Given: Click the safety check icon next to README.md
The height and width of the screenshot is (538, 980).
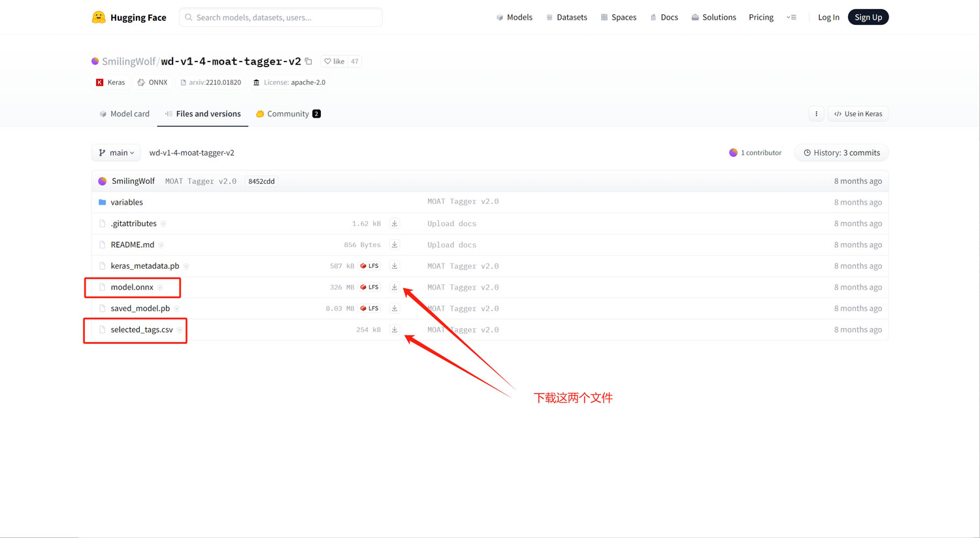Looking at the screenshot, I should 161,245.
